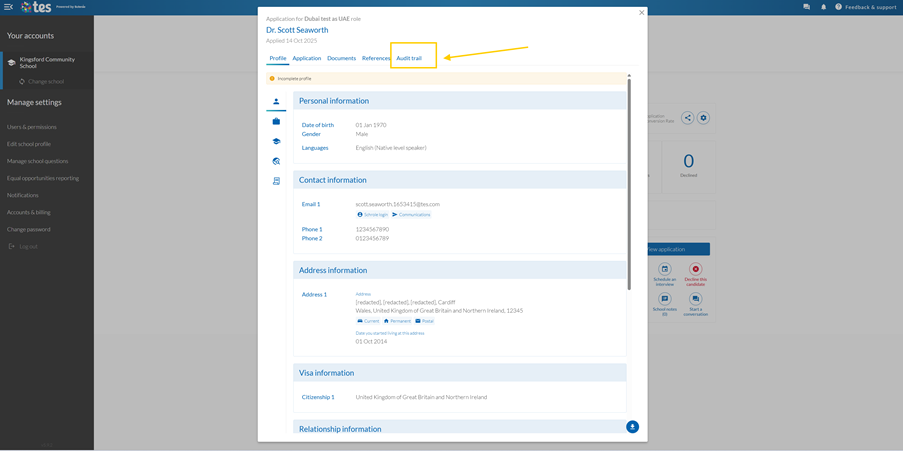Open Users & permissions settings
This screenshot has height=451, width=903.
coord(32,127)
